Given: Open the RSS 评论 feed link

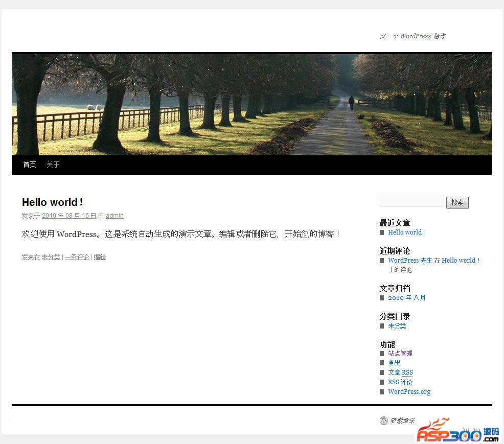Looking at the screenshot, I should click(400, 382).
